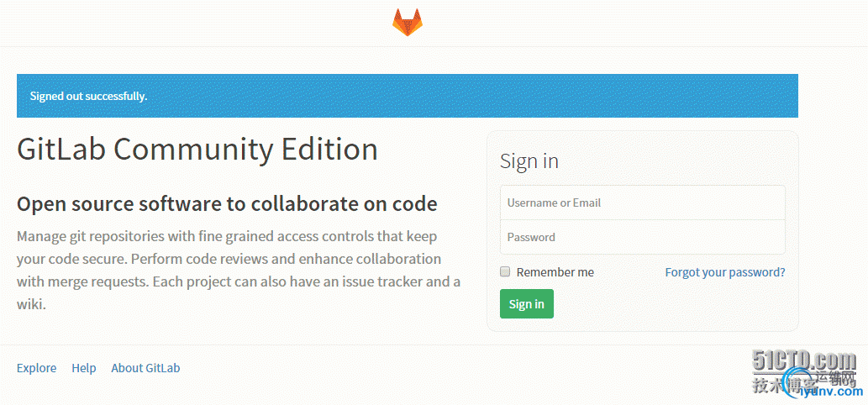Click the 运维网 watermark text
The width and height of the screenshot is (868, 405).
pyautogui.click(x=836, y=378)
